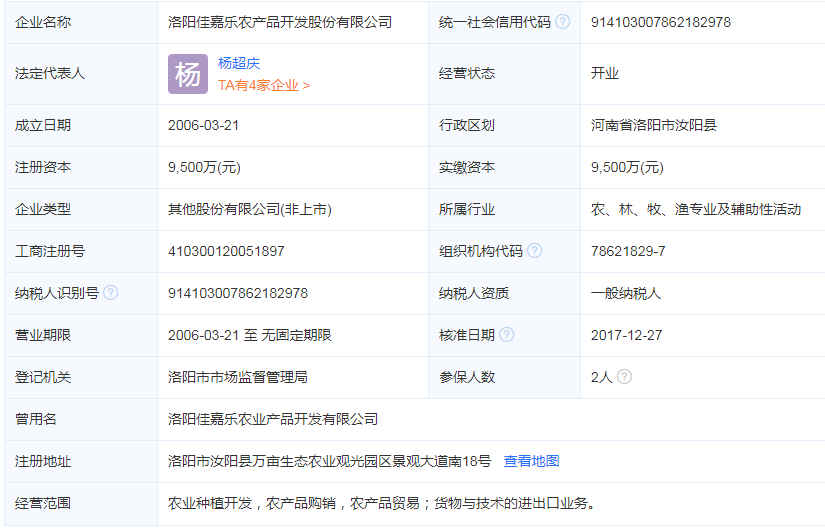Open the 统一社会信用代码 help question-mark icon
This screenshot has width=825, height=532.
[562, 22]
